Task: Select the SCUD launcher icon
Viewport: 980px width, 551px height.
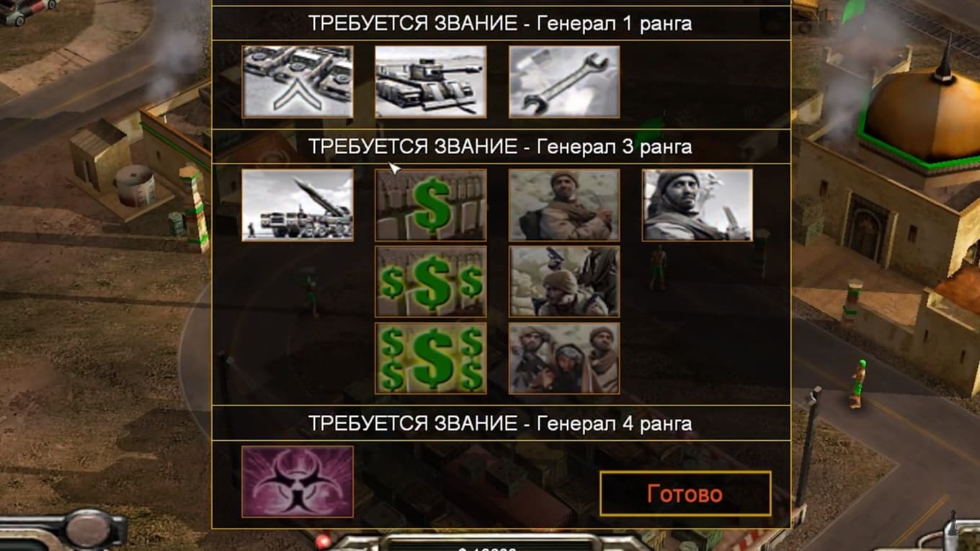Action: tap(298, 205)
